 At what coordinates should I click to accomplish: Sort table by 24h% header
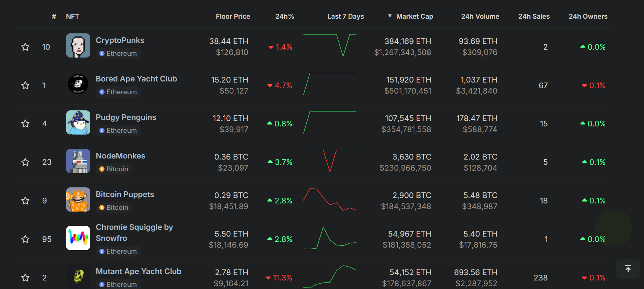coord(285,16)
